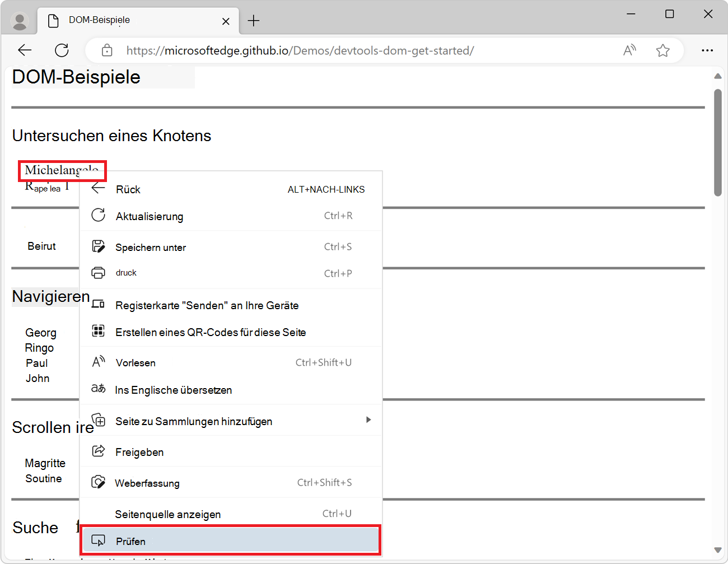Choose Aktualisierung in the context menu
This screenshot has width=728, height=564.
(231, 216)
